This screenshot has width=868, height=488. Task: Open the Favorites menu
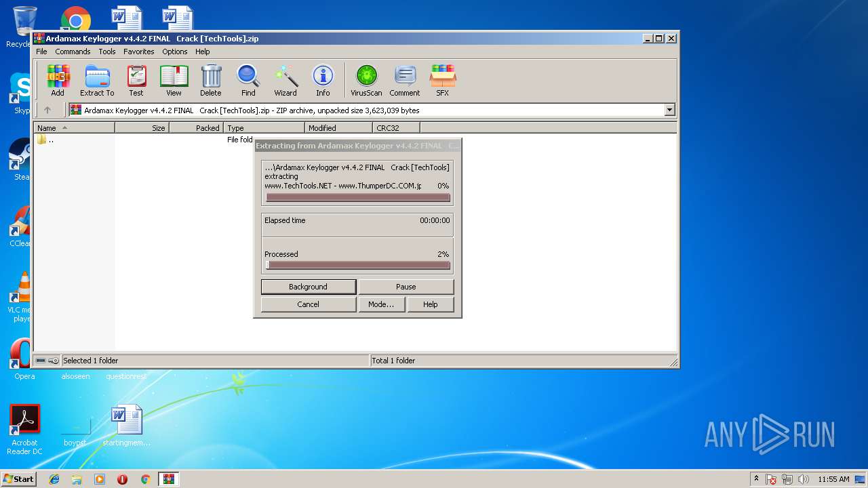pos(139,52)
